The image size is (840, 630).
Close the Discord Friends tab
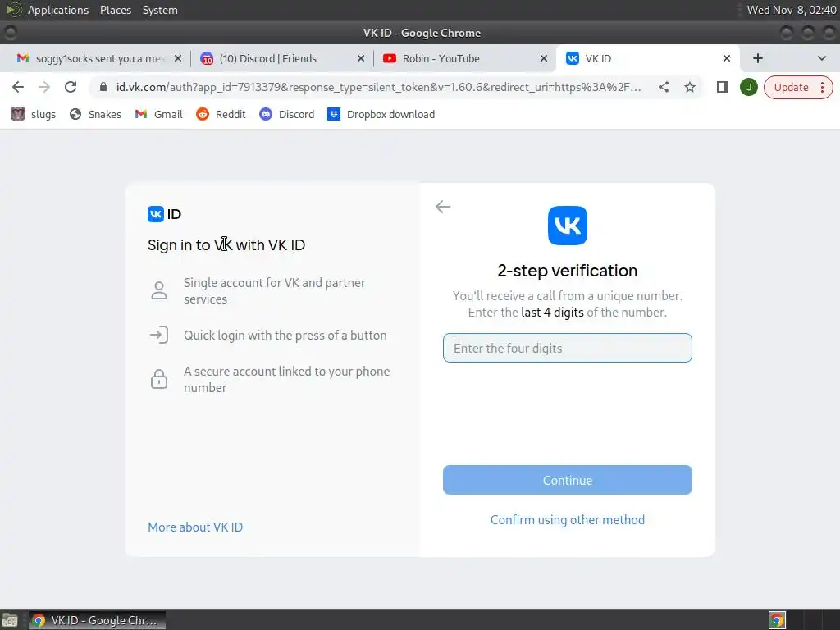(361, 58)
